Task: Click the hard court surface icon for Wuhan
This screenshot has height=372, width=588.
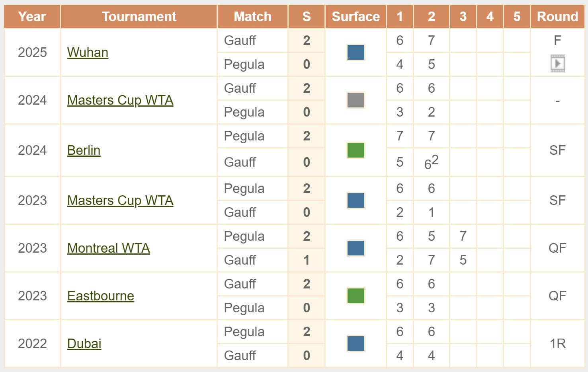Action: pos(356,52)
